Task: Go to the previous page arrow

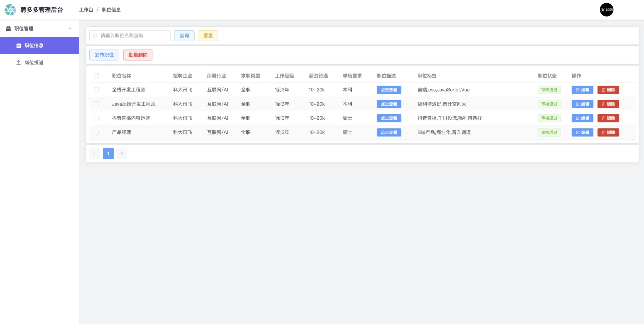Action: click(94, 153)
